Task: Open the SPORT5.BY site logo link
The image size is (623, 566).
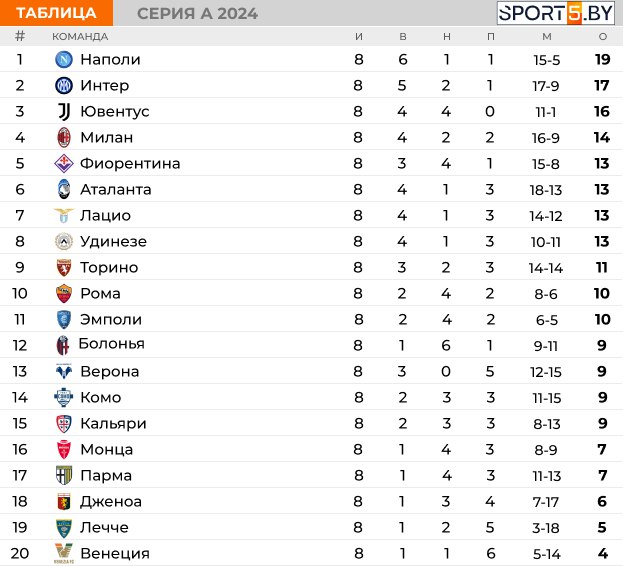Action: point(556,13)
